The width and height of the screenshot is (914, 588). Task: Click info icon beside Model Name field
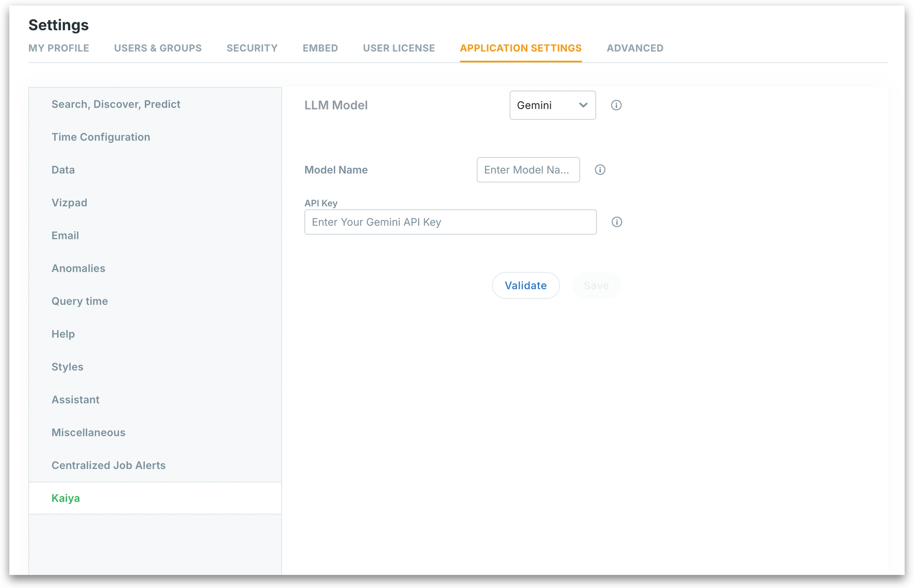click(x=599, y=170)
